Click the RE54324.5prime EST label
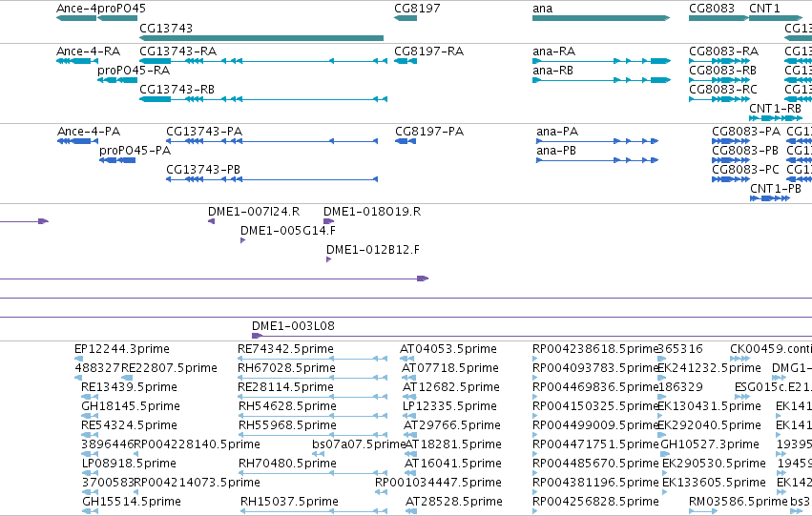The image size is (812, 516). [x=129, y=426]
